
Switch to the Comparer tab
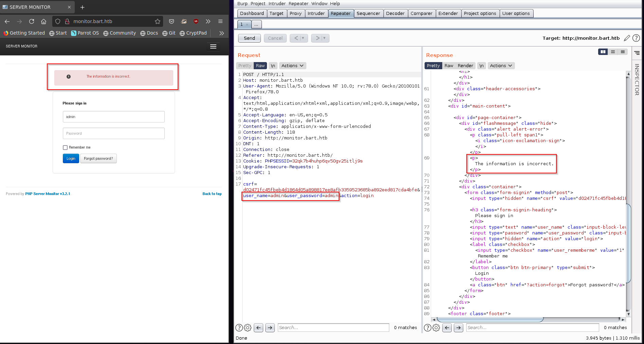pos(421,14)
